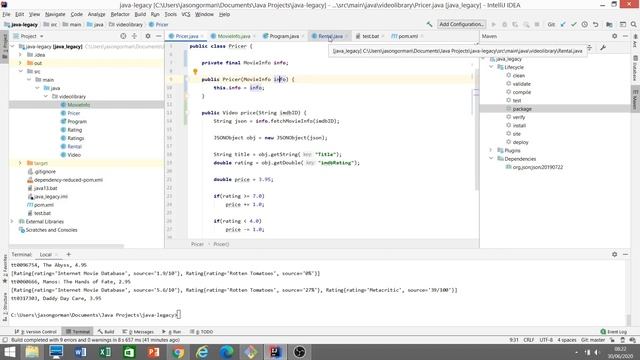
Task: Select pom.xml file in project tree
Action: pos(44,205)
